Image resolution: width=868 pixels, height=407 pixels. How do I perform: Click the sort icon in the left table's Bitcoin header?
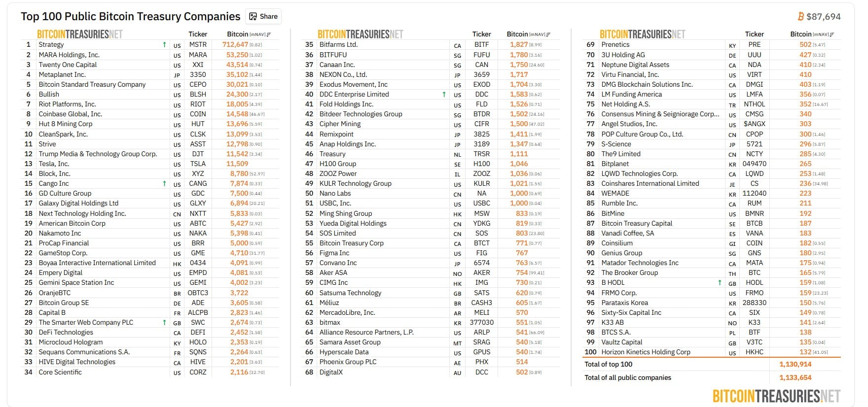(x=269, y=34)
